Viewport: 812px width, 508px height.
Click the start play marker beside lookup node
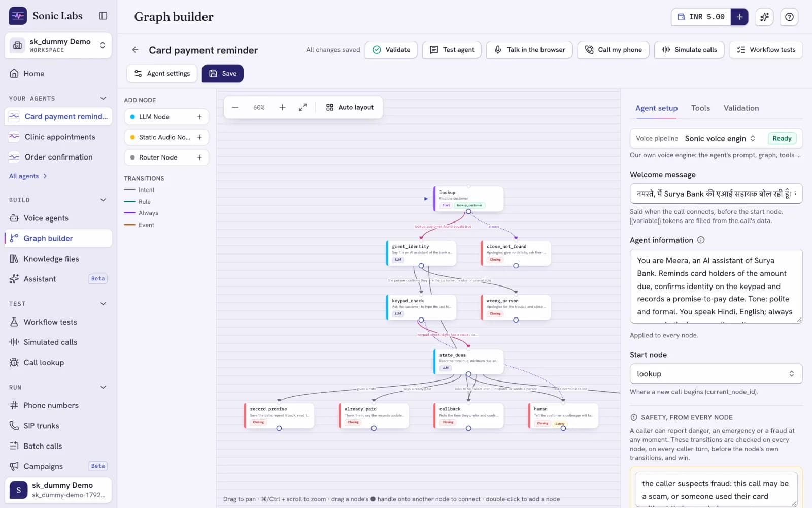pos(426,199)
